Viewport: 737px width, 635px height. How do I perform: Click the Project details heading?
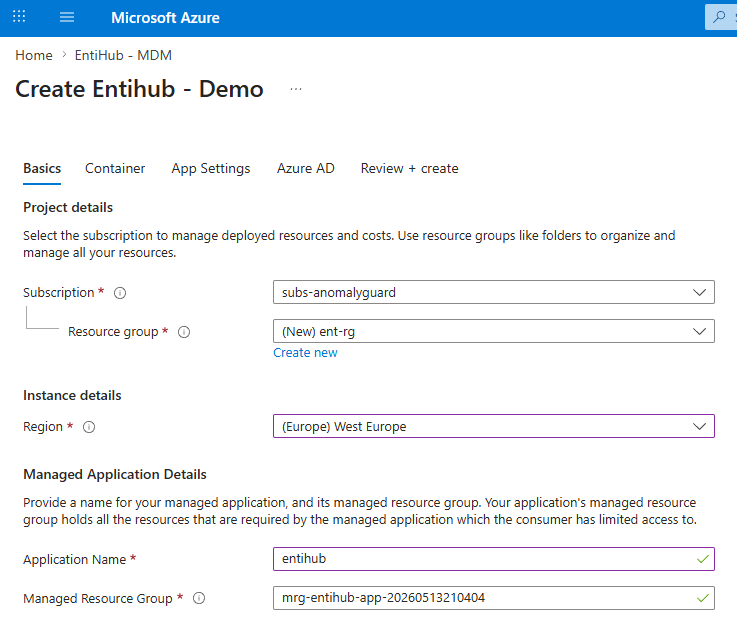[68, 207]
